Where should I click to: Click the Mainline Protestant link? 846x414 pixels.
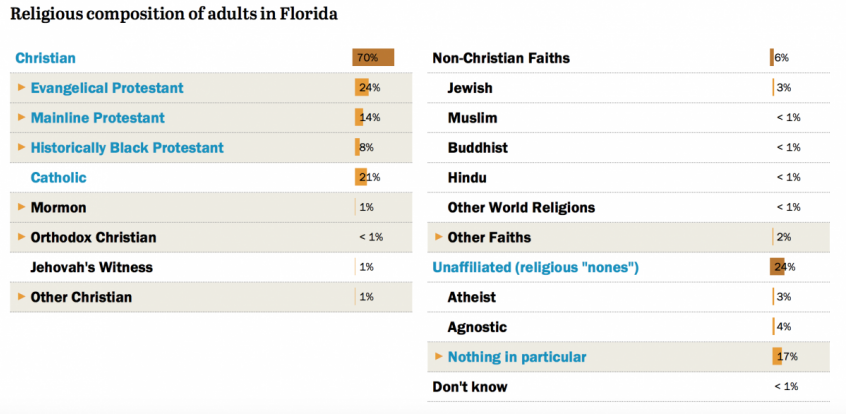98,118
